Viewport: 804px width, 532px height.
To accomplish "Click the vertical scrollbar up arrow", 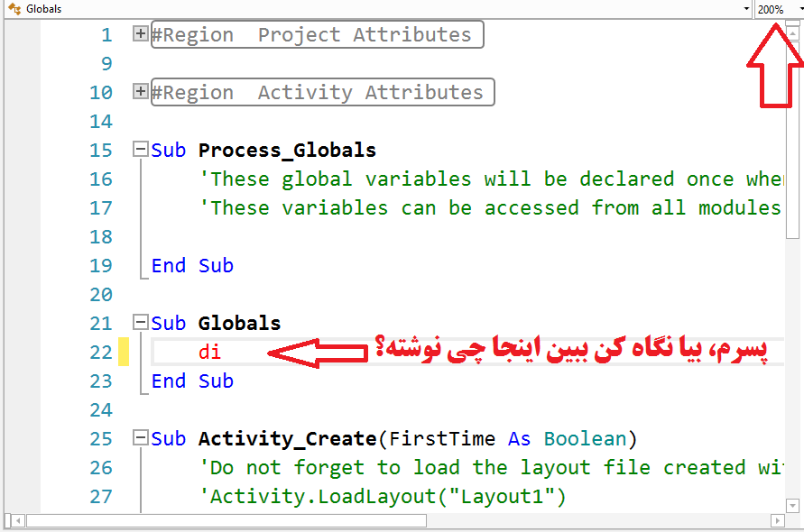I will (793, 35).
